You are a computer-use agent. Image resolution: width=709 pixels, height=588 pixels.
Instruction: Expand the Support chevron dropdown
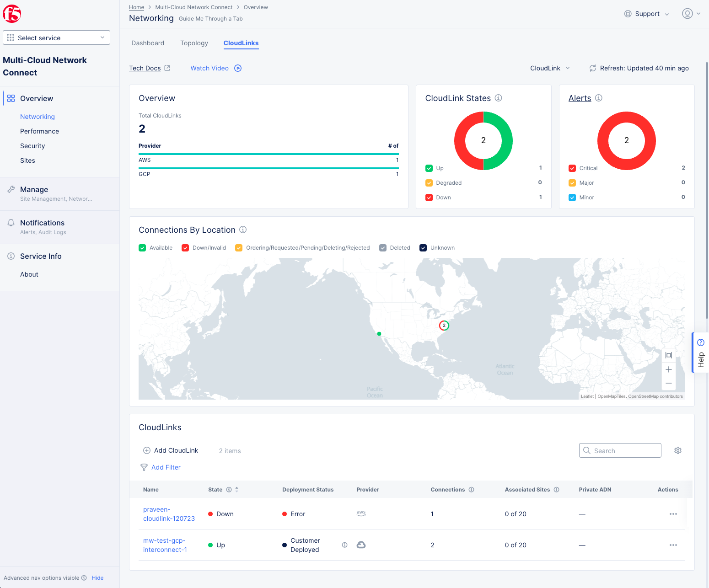coord(666,14)
